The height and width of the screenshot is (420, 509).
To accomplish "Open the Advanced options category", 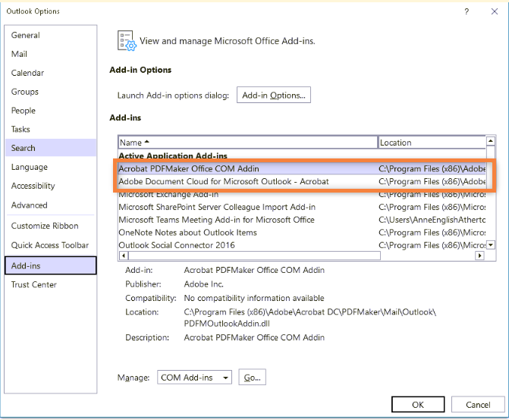I will coord(51,205).
